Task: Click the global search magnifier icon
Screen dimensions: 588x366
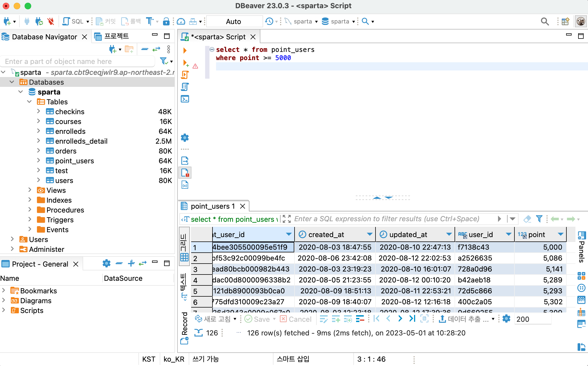Action: pyautogui.click(x=545, y=21)
